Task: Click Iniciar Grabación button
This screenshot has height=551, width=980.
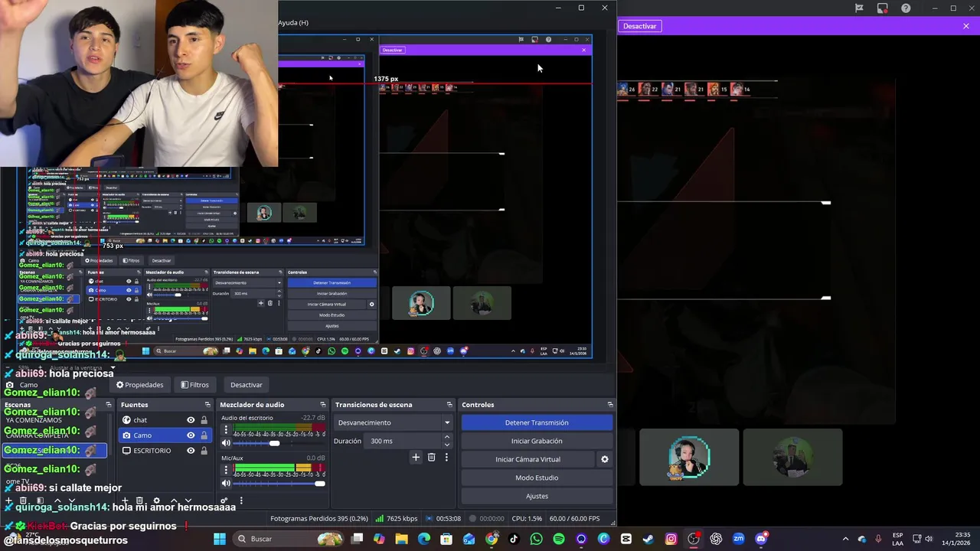Action: click(x=537, y=441)
